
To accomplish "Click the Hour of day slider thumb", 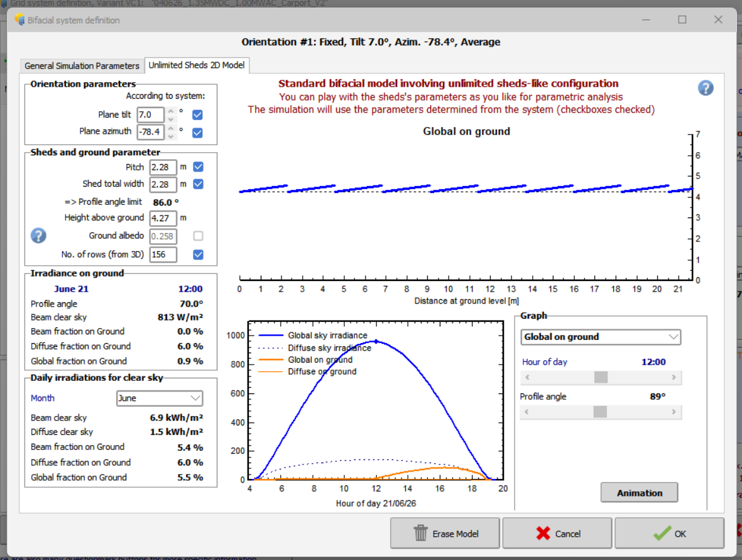I will [x=601, y=378].
